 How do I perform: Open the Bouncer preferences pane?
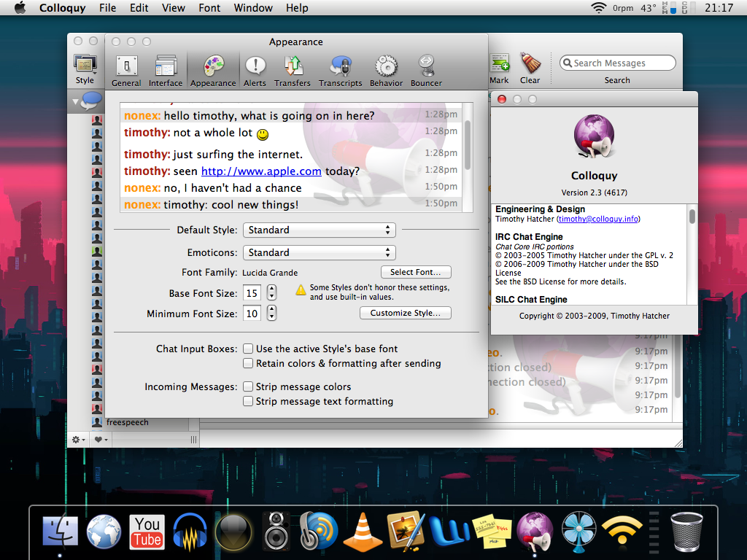[426, 71]
